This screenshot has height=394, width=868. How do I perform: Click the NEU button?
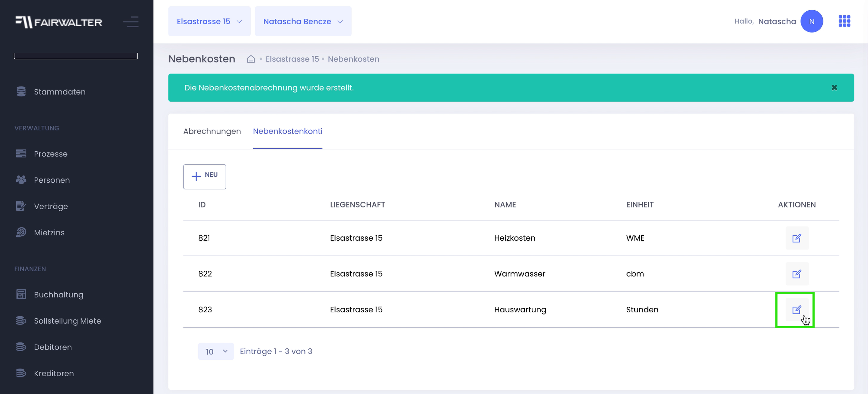[x=205, y=177]
